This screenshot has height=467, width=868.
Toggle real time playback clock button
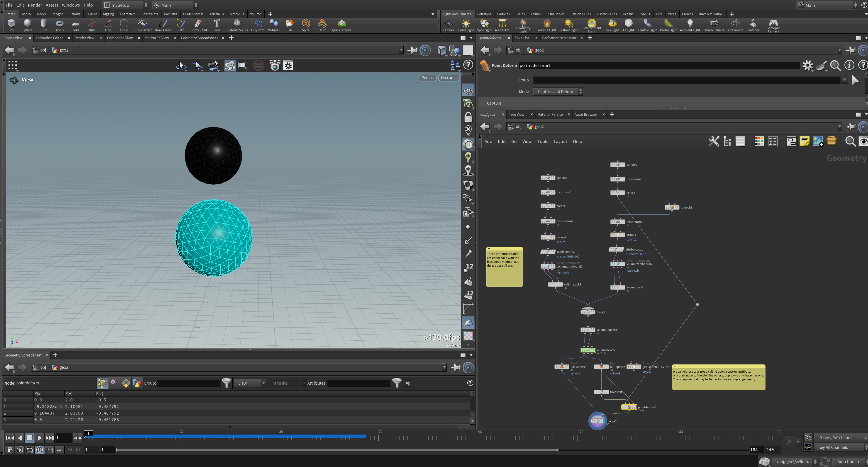pyautogui.click(x=40, y=450)
